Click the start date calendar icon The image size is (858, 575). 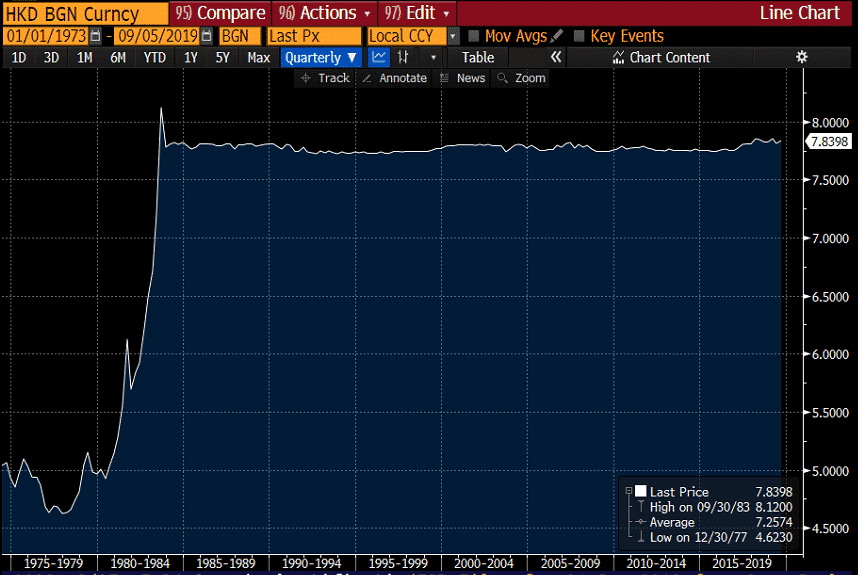[95, 36]
